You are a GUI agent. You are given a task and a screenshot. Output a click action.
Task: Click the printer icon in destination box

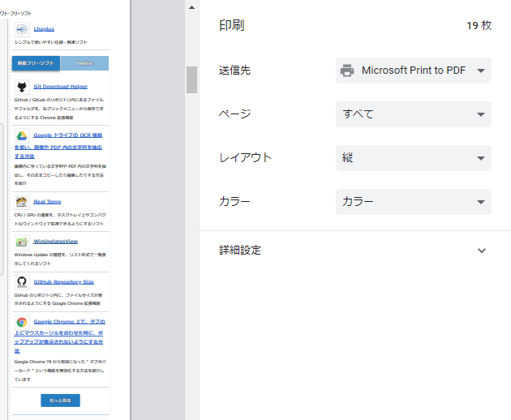pos(347,71)
